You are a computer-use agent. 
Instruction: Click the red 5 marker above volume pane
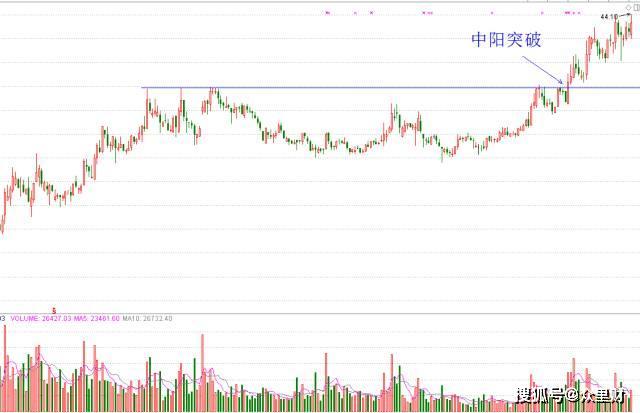(54, 311)
